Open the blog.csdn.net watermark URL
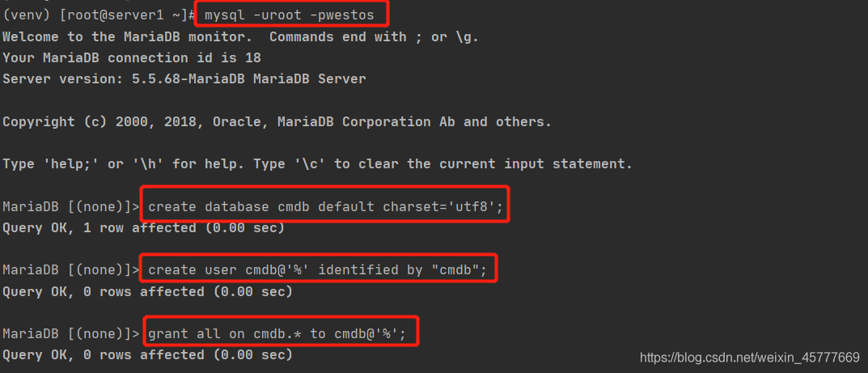Image resolution: width=868 pixels, height=373 pixels. (x=749, y=357)
